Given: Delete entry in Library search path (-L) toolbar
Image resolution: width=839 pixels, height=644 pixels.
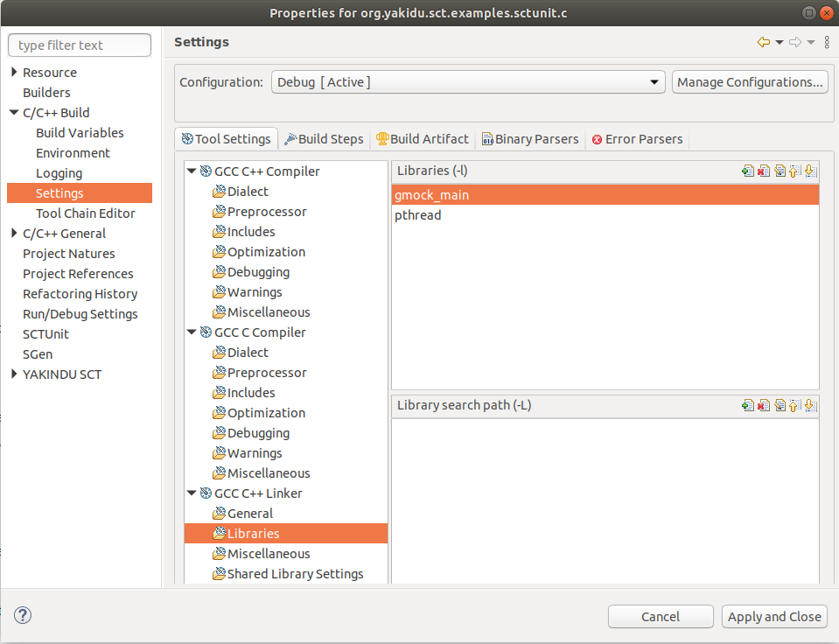Looking at the screenshot, I should click(x=764, y=405).
